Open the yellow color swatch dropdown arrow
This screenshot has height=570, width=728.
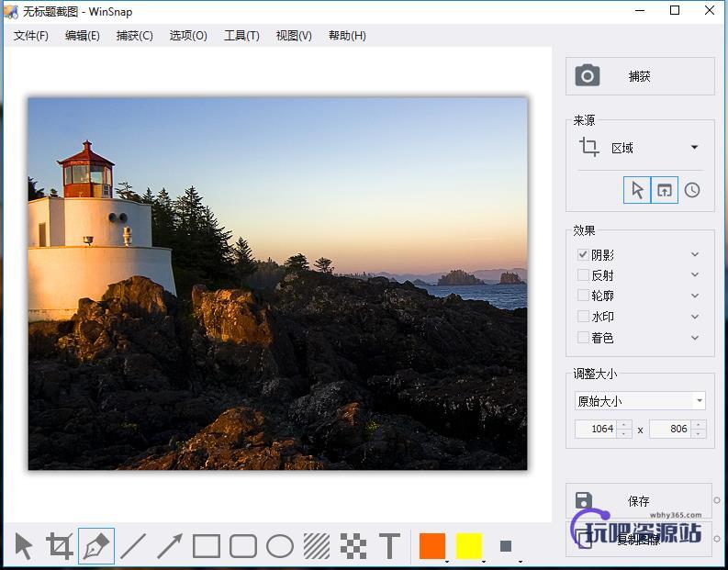click(x=484, y=562)
